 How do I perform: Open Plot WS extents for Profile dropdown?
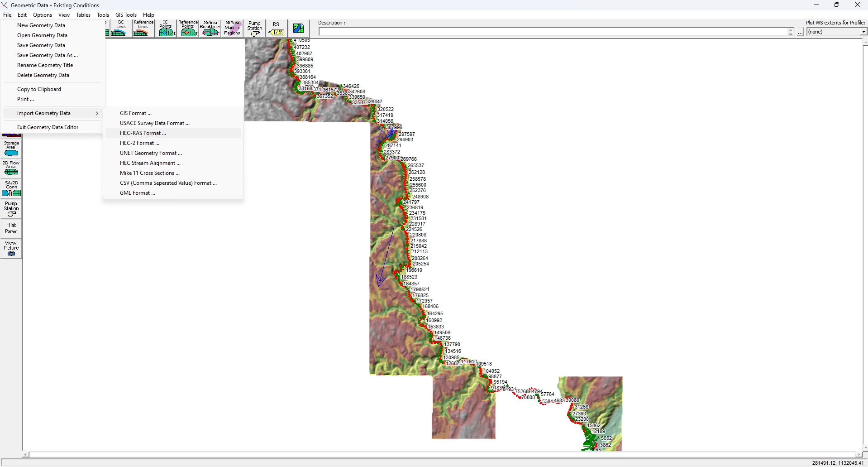(x=863, y=32)
